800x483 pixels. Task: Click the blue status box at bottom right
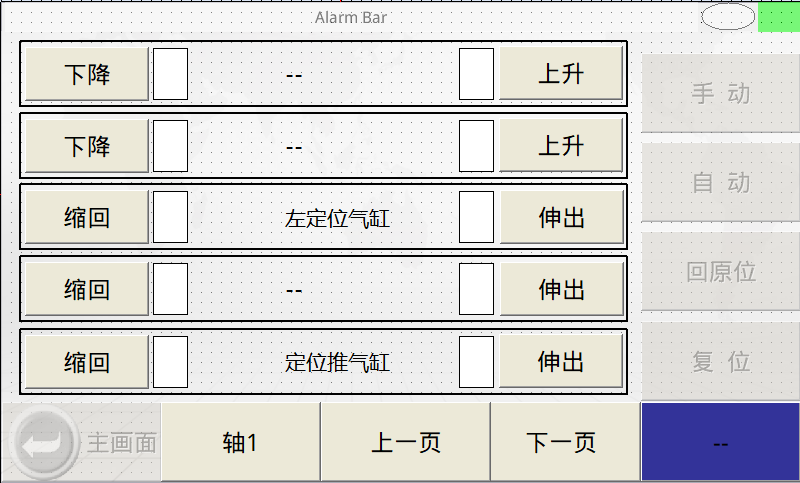(720, 442)
